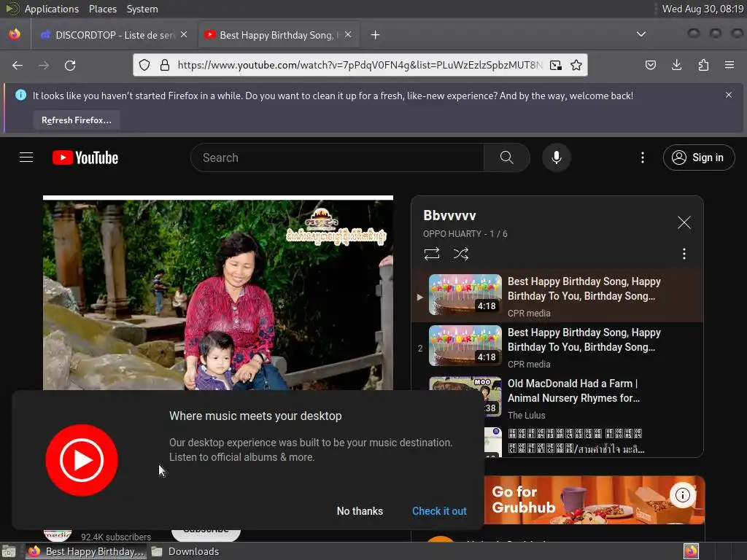Close the DISCORDTOP tab
The width and height of the screenshot is (747, 560).
[x=184, y=34]
